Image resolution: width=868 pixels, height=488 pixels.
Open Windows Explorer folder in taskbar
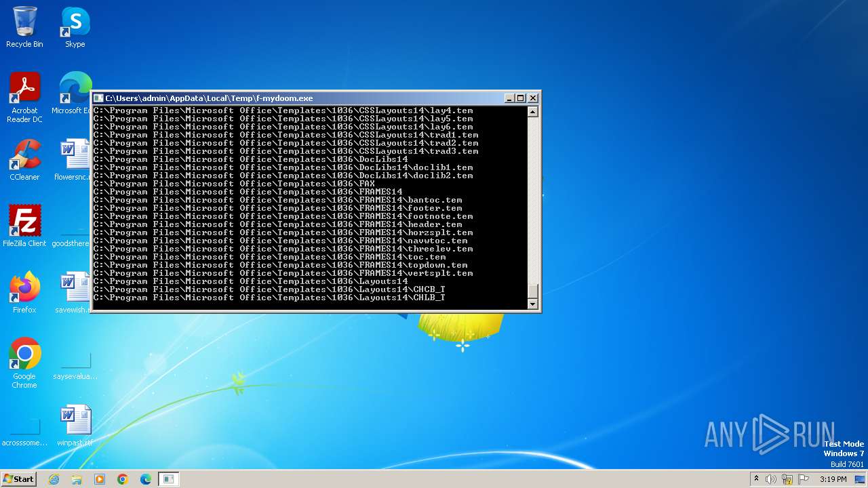[x=77, y=479]
